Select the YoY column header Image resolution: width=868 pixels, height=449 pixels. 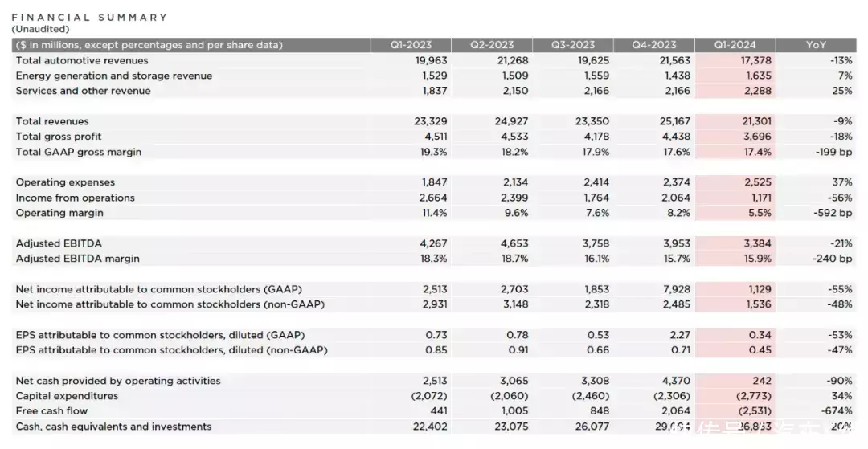pos(816,45)
